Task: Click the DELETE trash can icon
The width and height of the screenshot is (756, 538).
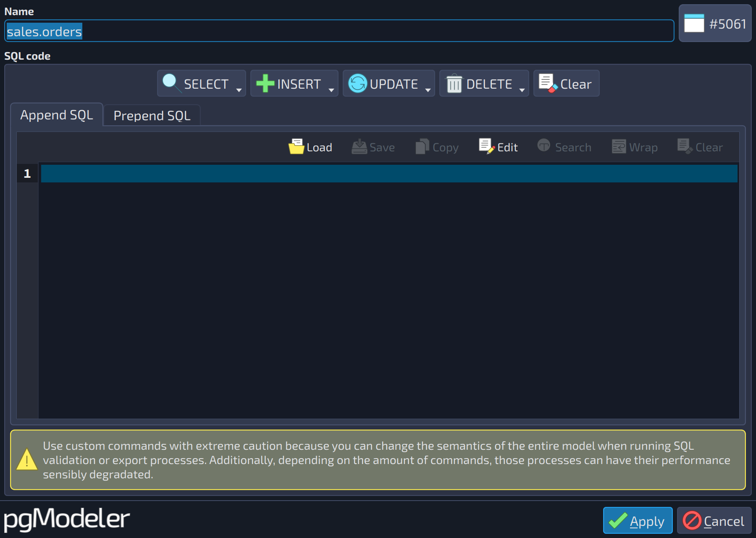Action: point(454,83)
